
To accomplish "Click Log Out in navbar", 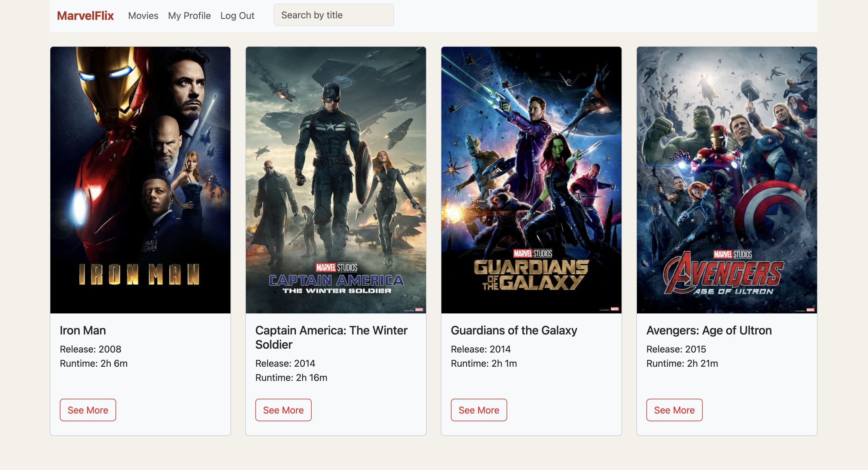I will click(x=237, y=15).
